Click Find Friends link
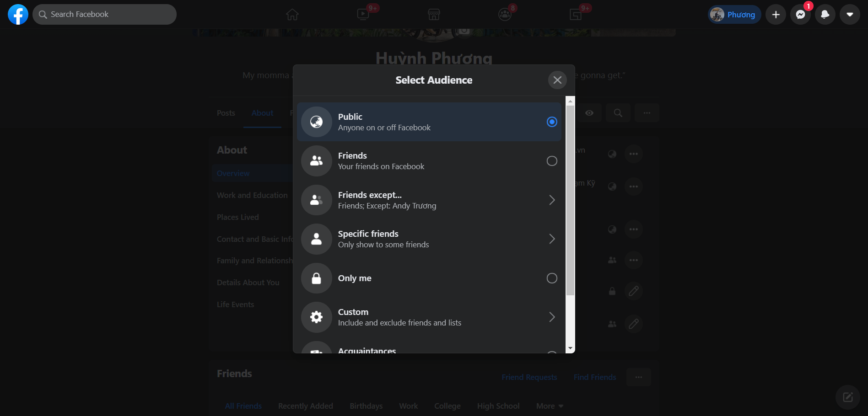 pyautogui.click(x=595, y=377)
